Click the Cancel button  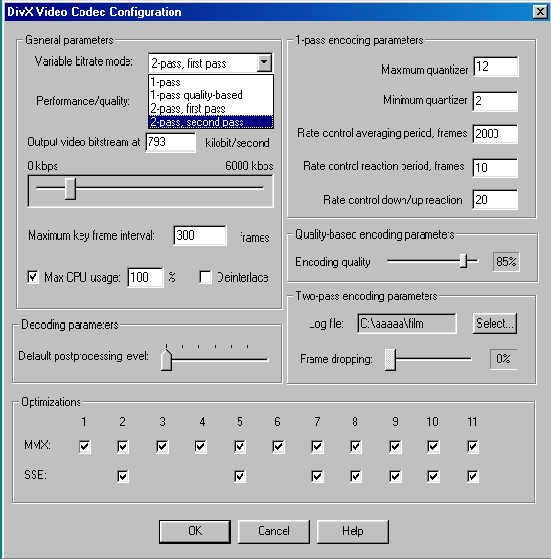click(274, 531)
